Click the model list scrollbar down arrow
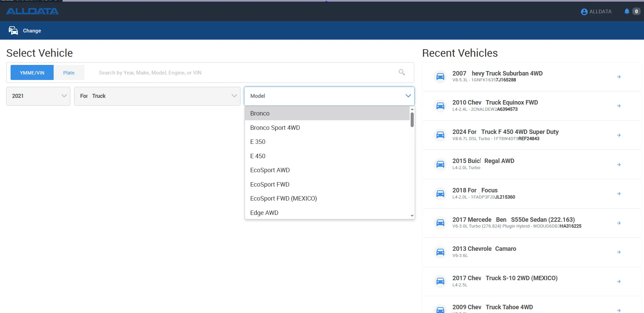The image size is (644, 313). pyautogui.click(x=412, y=216)
